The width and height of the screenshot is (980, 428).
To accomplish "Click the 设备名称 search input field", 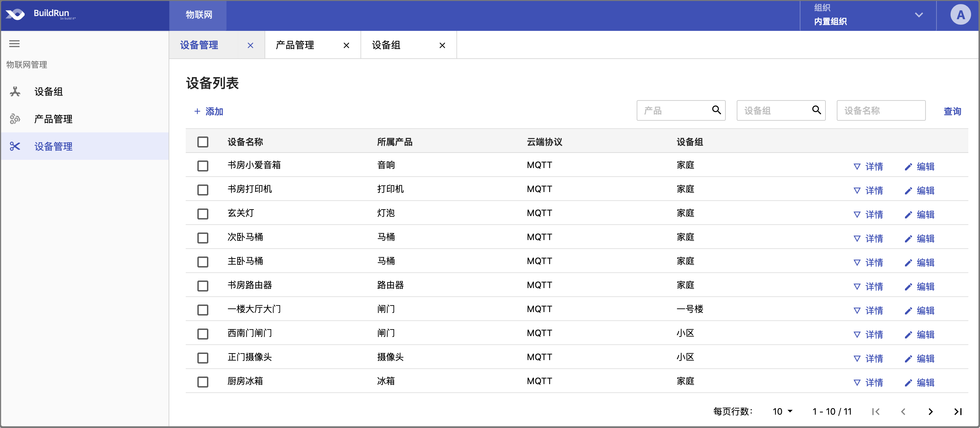I will pyautogui.click(x=880, y=110).
